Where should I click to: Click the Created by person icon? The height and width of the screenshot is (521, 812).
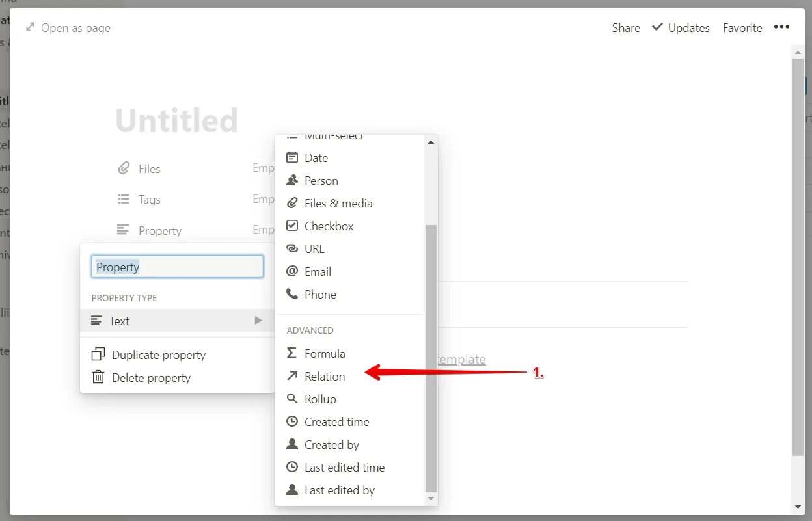pyautogui.click(x=292, y=444)
